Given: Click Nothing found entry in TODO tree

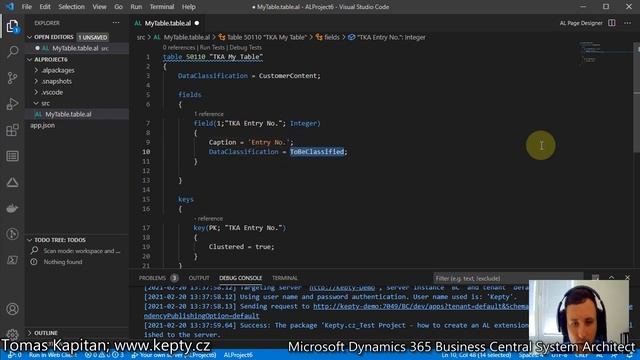Looking at the screenshot, I should click(63, 262).
